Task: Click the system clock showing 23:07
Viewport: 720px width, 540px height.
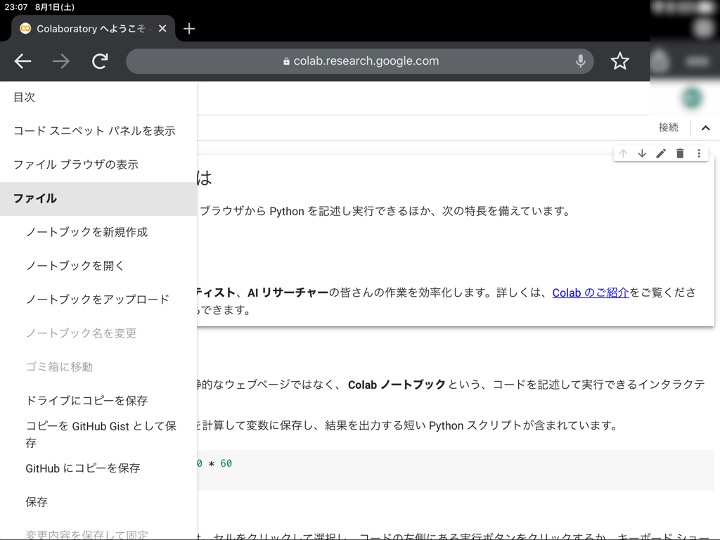Action: click(x=16, y=7)
